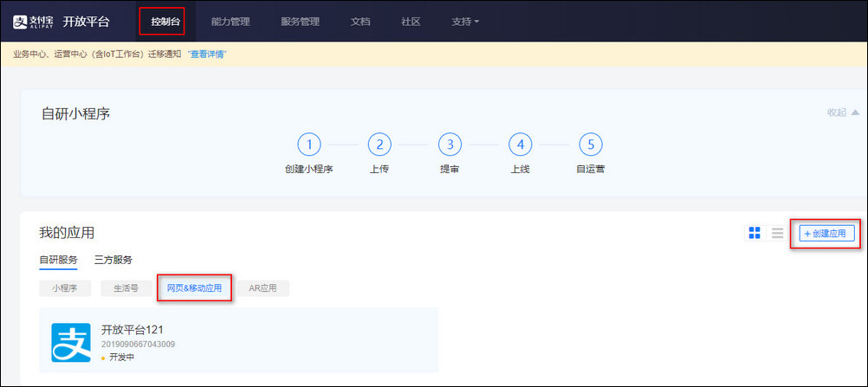The image size is (868, 387).
Task: Select the 小程序 filter tab
Action: tap(65, 288)
